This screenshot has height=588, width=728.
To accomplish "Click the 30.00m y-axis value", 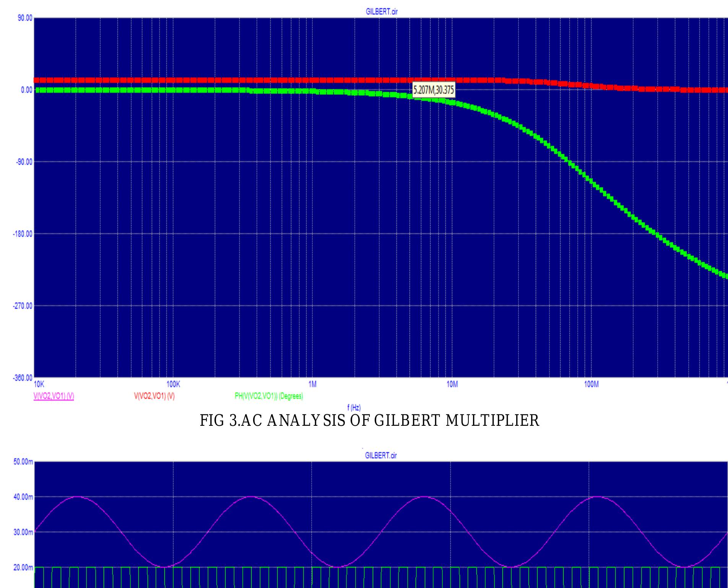I will [23, 532].
